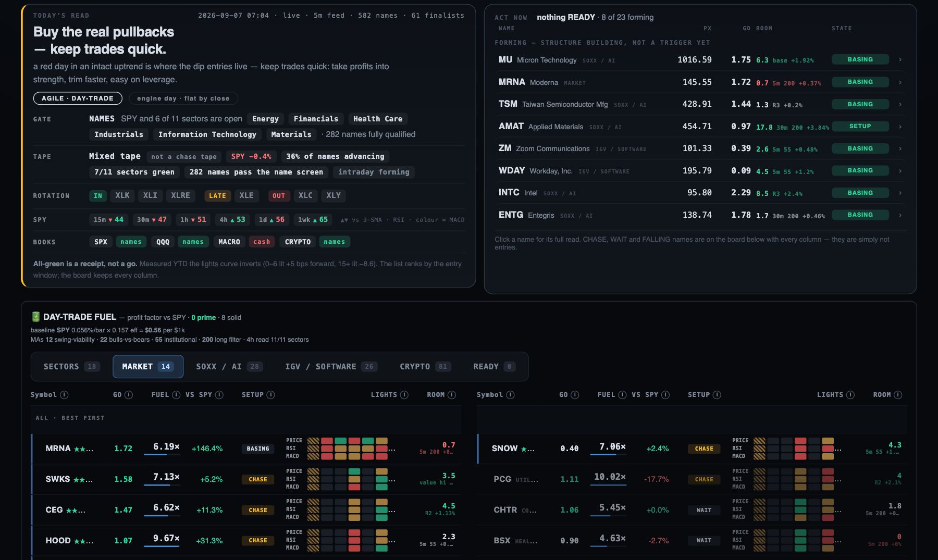This screenshot has height=560, width=938.
Task: Click the '7/11 sectors green' chip
Action: pyautogui.click(x=134, y=172)
